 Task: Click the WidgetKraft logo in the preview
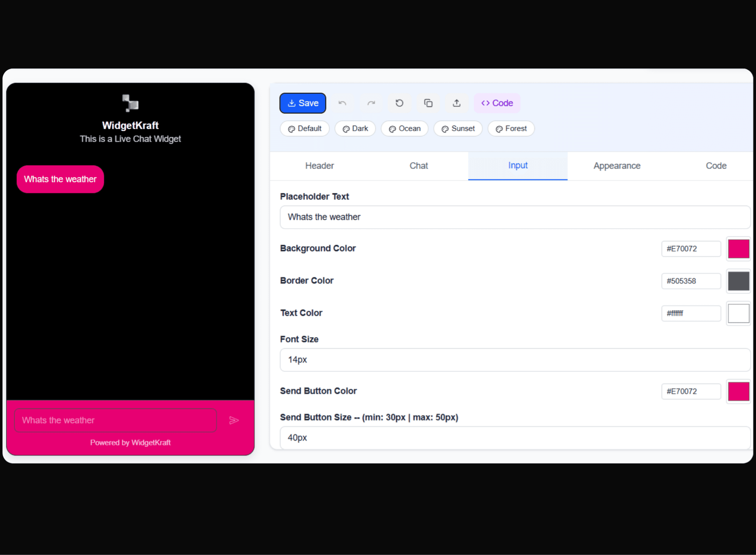tap(130, 103)
